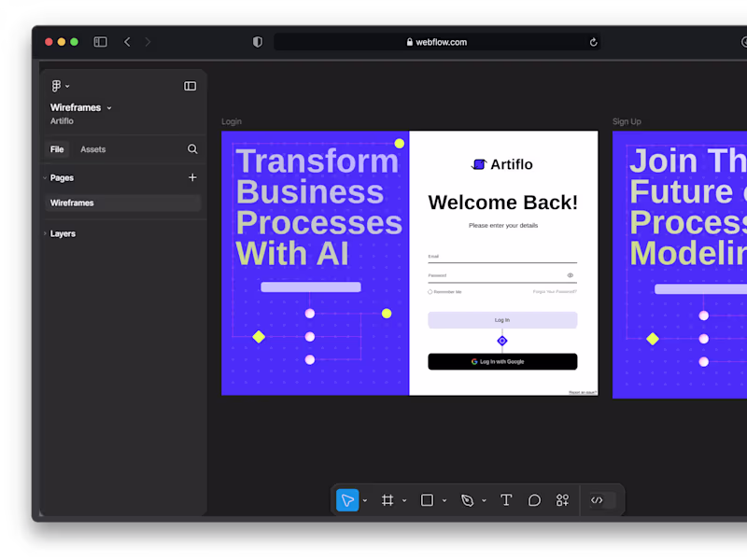747x560 pixels.
Task: Open the Figma main menu dropdown
Action: pyautogui.click(x=60, y=86)
